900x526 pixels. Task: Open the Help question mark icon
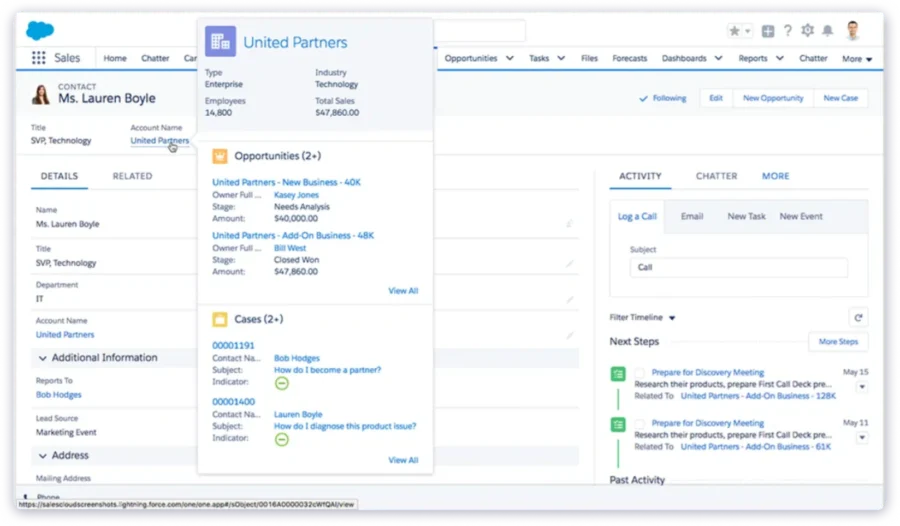click(788, 30)
